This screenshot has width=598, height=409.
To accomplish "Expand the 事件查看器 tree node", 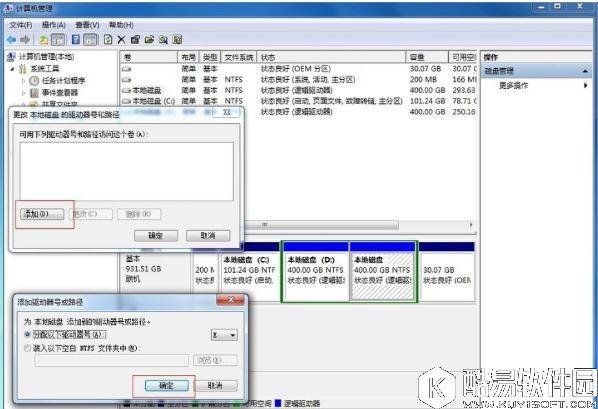I will [x=24, y=93].
